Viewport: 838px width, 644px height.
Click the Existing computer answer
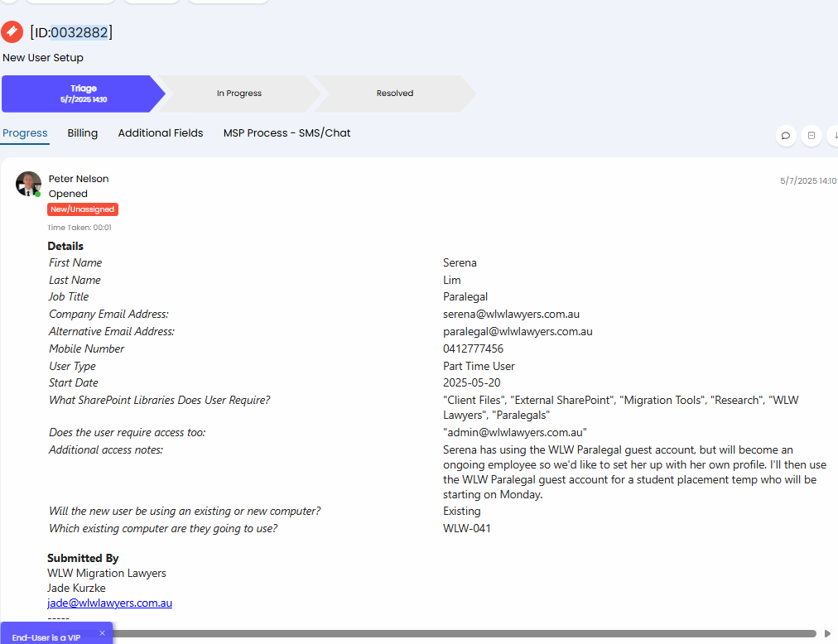point(462,511)
